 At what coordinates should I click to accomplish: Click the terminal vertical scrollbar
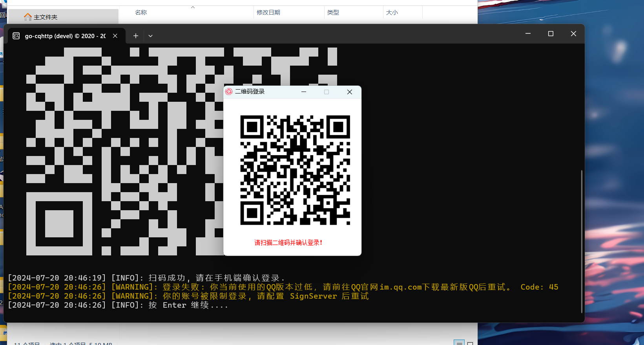tap(582, 241)
